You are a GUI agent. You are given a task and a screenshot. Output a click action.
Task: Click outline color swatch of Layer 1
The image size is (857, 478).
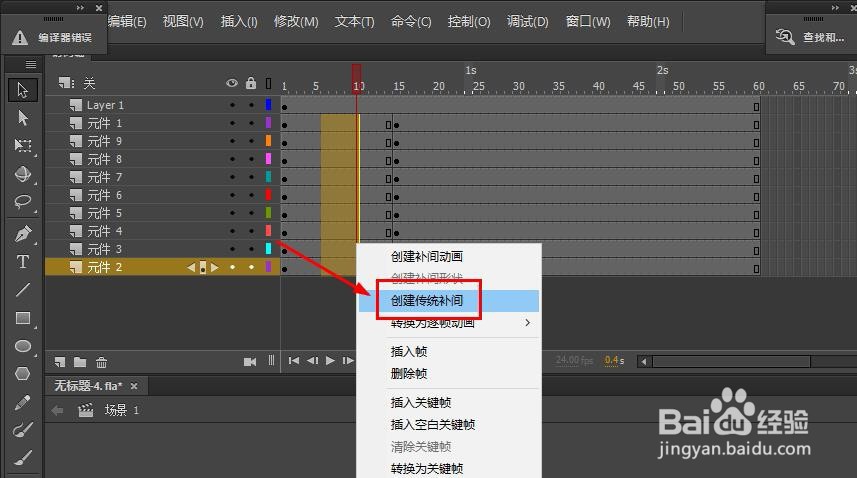click(268, 104)
